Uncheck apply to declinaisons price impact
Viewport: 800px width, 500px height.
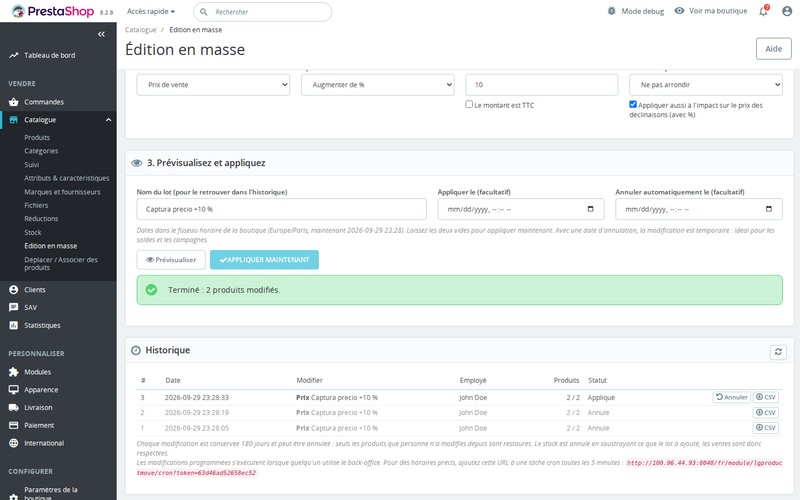[633, 105]
